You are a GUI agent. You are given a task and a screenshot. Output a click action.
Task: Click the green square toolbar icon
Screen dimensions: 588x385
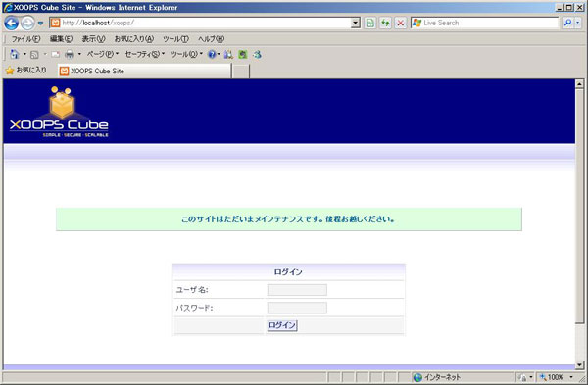tap(243, 55)
